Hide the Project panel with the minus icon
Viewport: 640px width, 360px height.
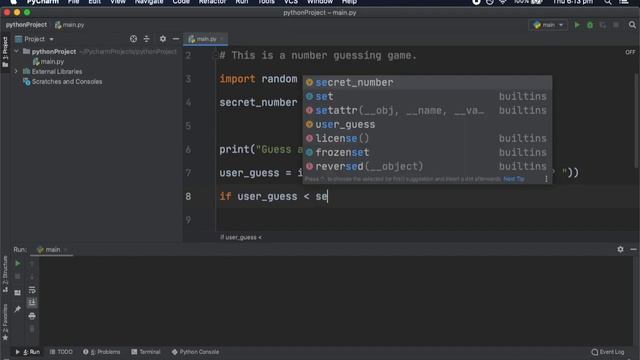pyautogui.click(x=176, y=39)
